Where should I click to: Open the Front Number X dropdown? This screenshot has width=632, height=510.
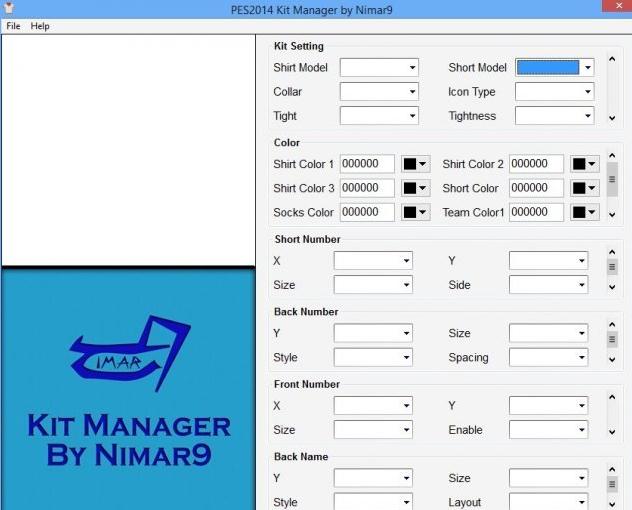373,406
